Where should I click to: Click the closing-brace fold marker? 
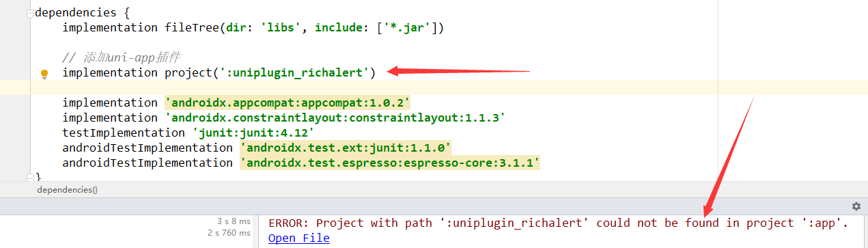[x=29, y=177]
